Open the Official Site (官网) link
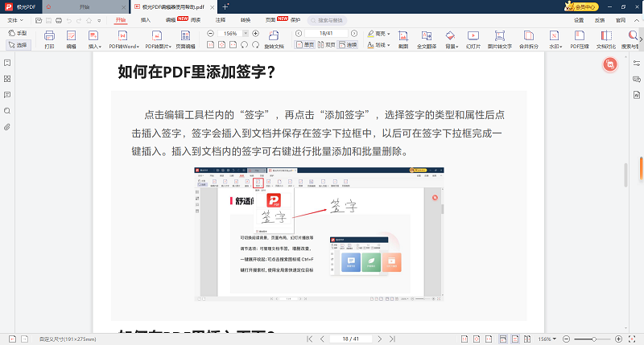Viewport: 644px width, 345px height. pos(620,20)
